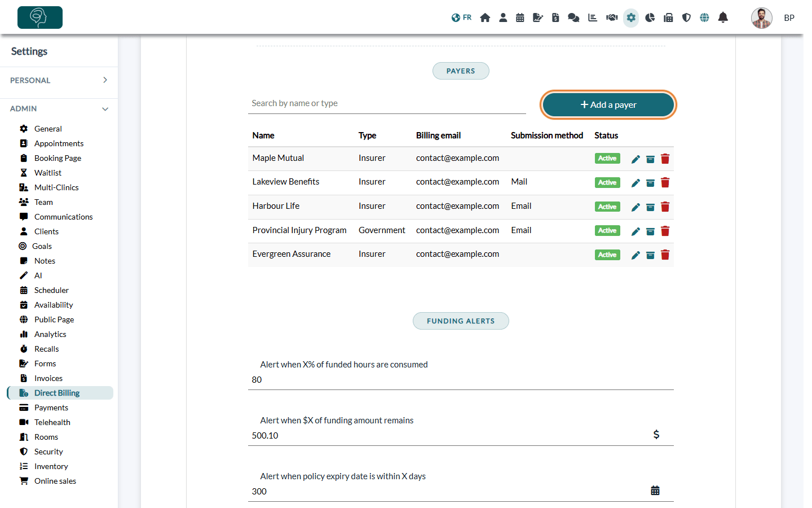Archive the Harbour Life payer
812x508 pixels.
point(650,207)
